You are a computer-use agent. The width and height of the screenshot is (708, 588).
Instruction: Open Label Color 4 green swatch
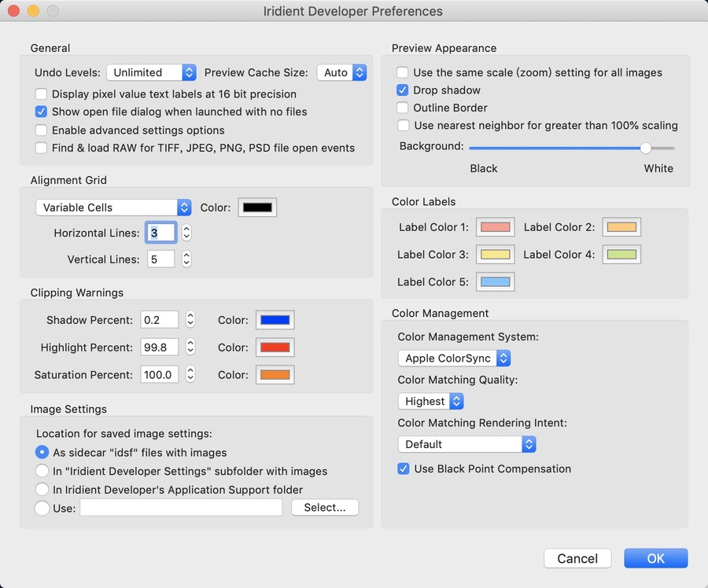point(621,255)
